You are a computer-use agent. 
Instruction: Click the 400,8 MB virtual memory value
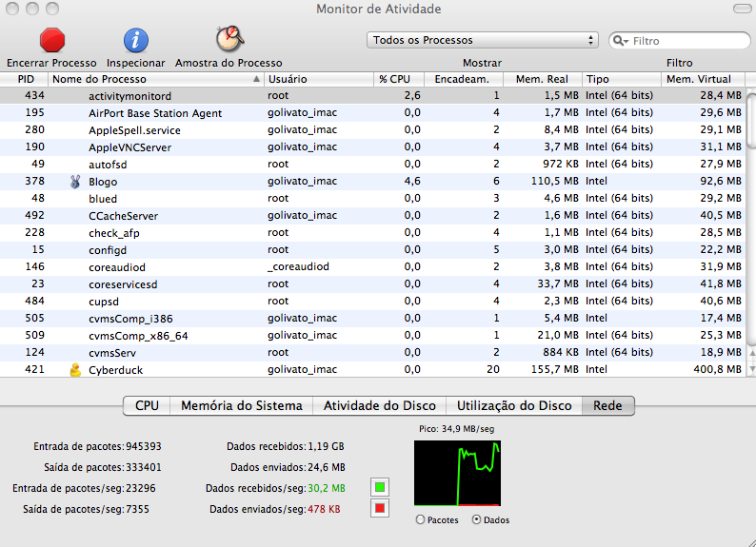pos(717,369)
